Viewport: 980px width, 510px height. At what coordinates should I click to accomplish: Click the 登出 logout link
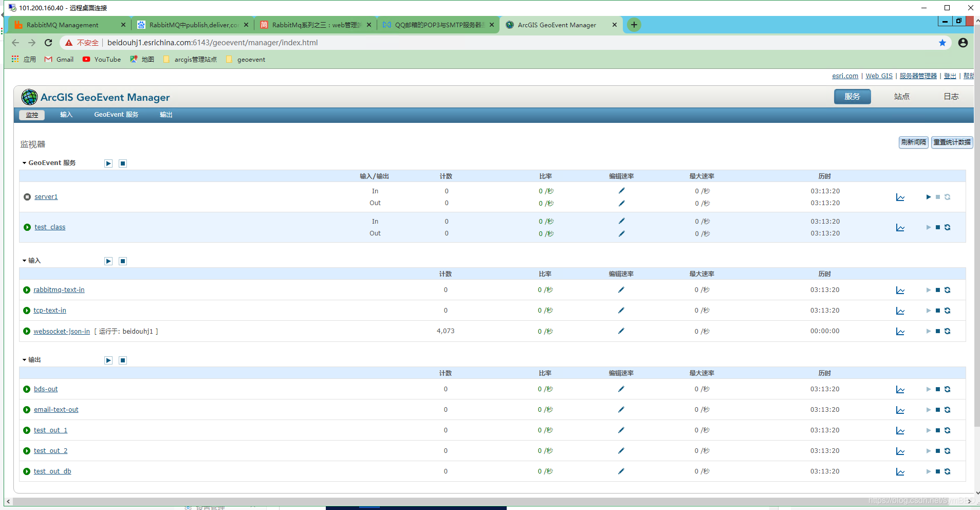[x=950, y=76]
